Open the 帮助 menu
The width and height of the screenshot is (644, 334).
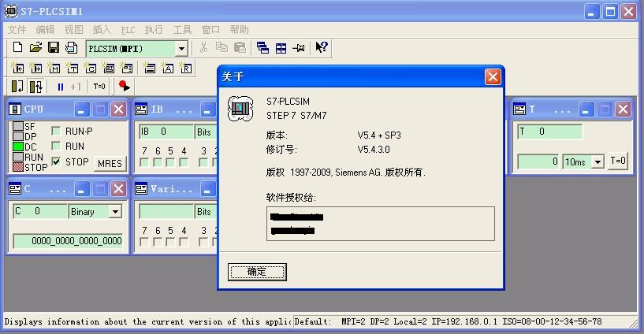click(239, 29)
